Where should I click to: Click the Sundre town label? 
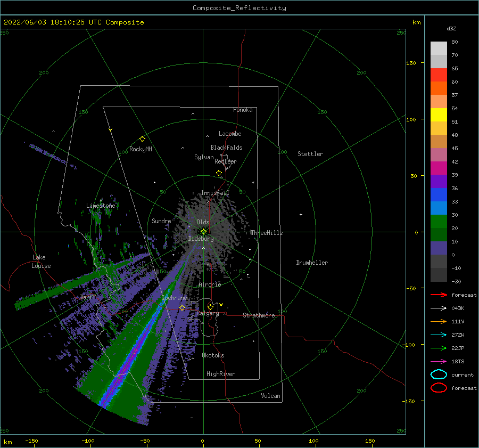tap(161, 221)
